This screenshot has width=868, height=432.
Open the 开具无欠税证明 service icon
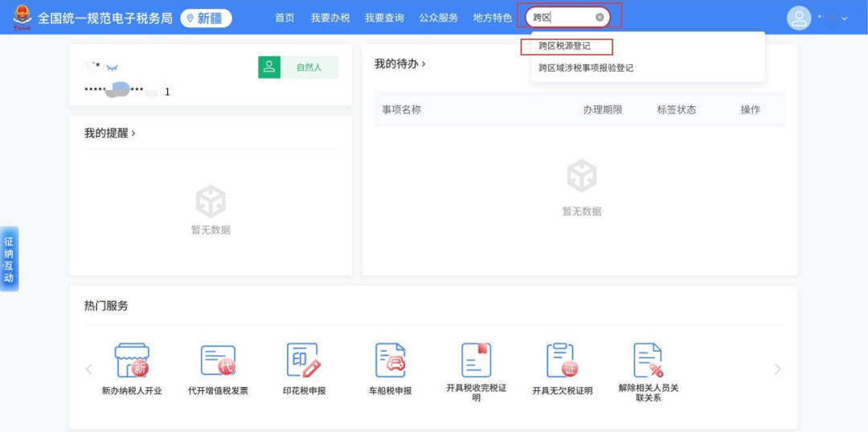click(x=563, y=360)
